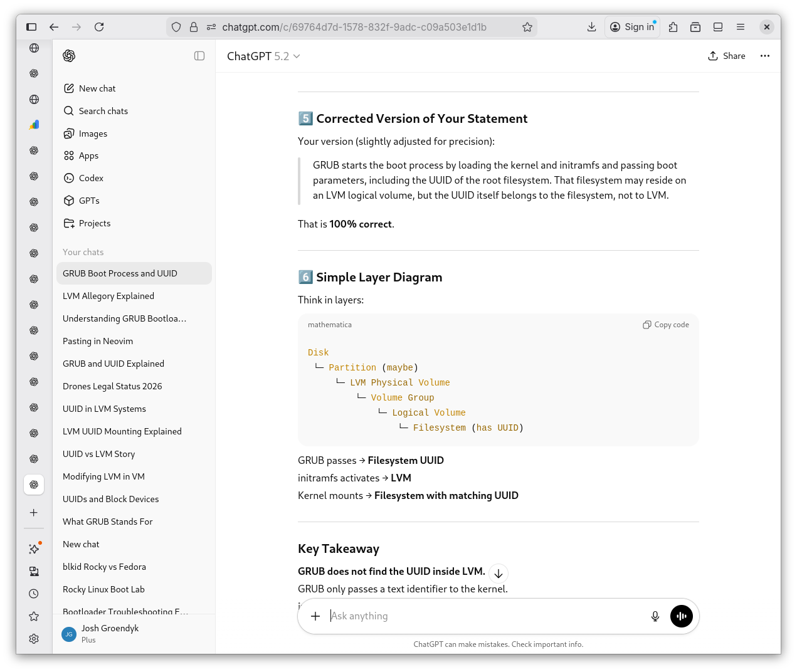
Task: Share this conversation
Action: [727, 56]
